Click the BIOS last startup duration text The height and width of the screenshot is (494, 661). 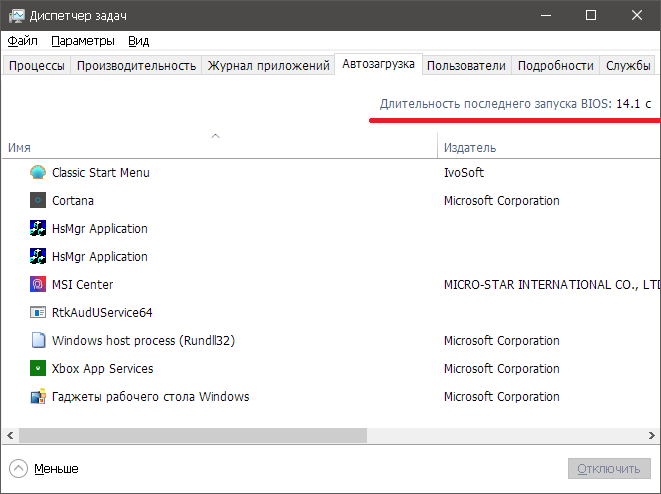pos(515,103)
